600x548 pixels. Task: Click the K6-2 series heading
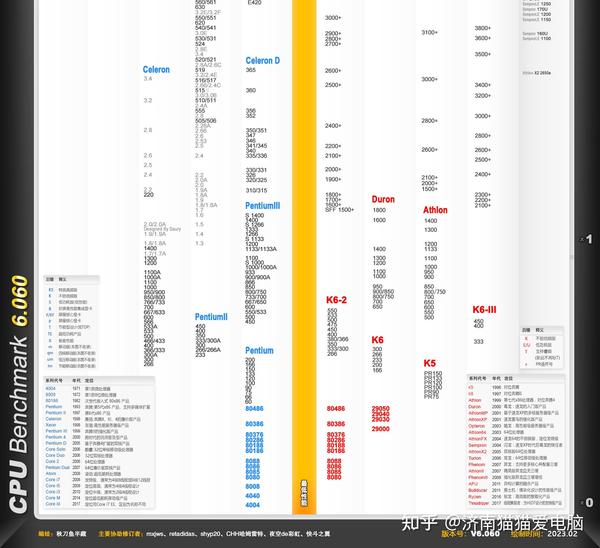336,300
